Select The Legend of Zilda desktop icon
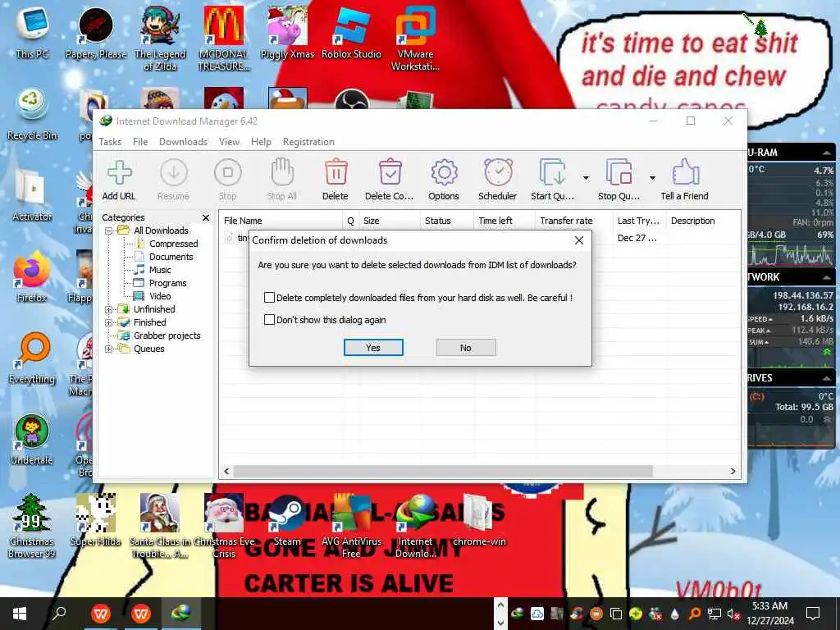The image size is (840, 630). point(160,36)
